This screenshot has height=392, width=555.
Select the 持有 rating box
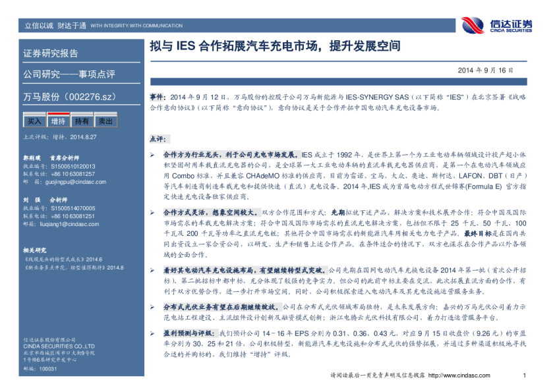[x=82, y=121]
